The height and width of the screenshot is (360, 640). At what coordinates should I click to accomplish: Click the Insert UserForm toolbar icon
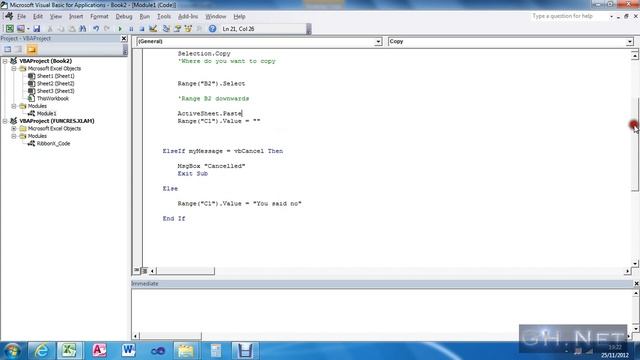click(20, 29)
